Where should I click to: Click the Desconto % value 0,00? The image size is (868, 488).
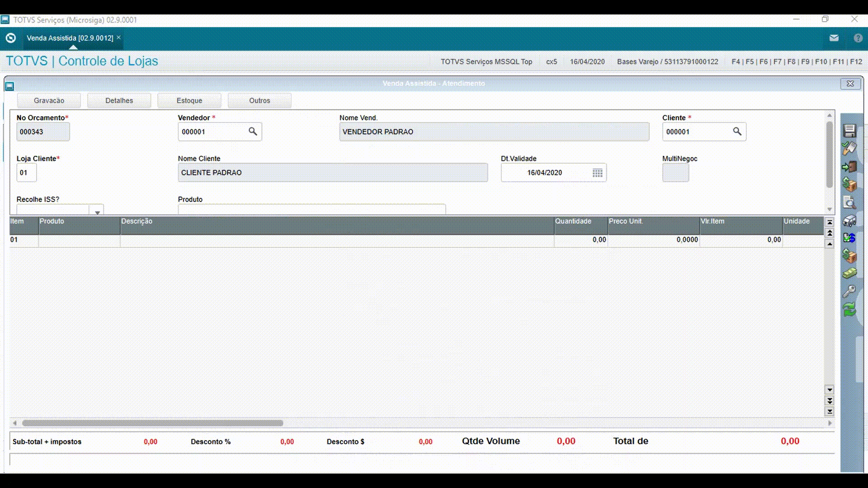pos(287,442)
